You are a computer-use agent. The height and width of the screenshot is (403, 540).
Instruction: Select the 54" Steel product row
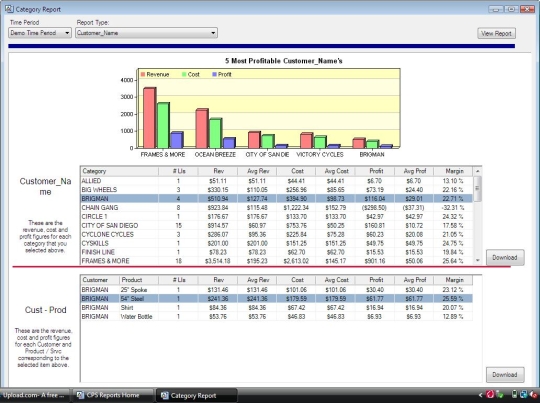point(277,299)
